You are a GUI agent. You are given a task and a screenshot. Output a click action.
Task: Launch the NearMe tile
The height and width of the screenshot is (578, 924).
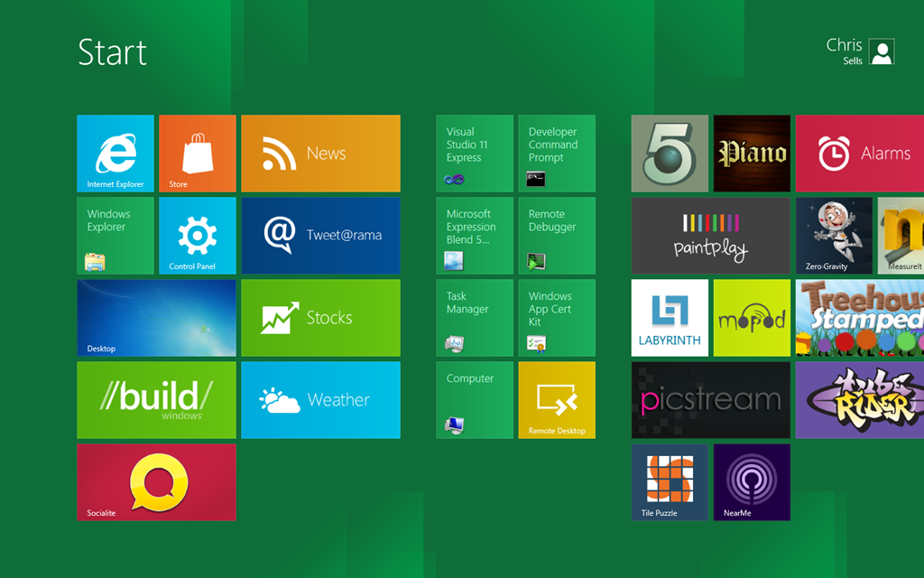point(752,482)
